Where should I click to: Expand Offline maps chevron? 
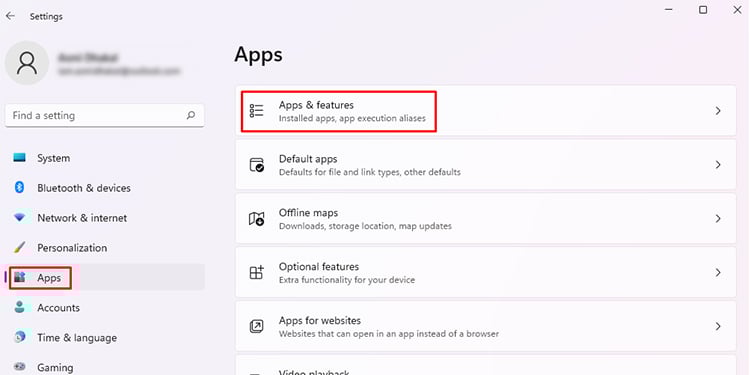click(x=717, y=219)
